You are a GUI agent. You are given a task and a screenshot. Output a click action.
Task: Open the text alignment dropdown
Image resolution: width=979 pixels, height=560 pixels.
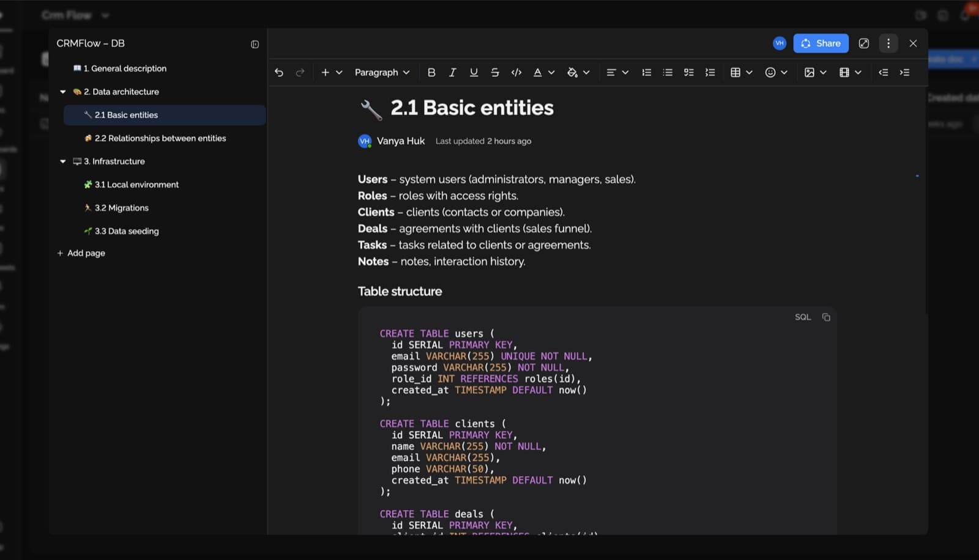coord(617,72)
